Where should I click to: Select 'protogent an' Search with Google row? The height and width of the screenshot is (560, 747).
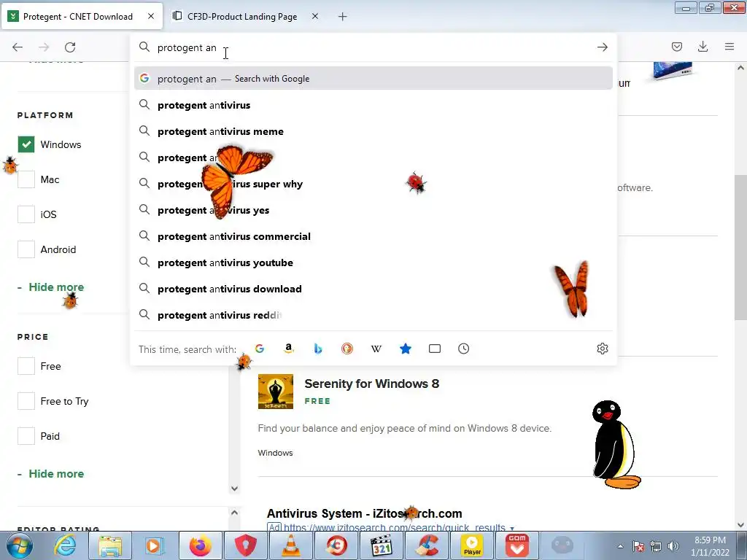click(373, 79)
